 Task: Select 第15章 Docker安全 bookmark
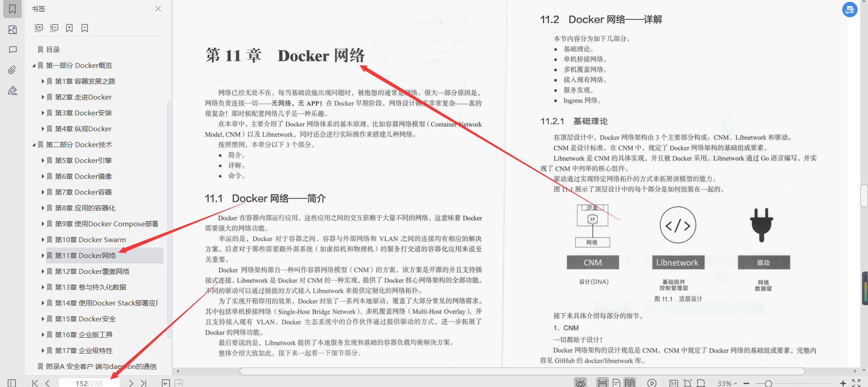(x=85, y=319)
